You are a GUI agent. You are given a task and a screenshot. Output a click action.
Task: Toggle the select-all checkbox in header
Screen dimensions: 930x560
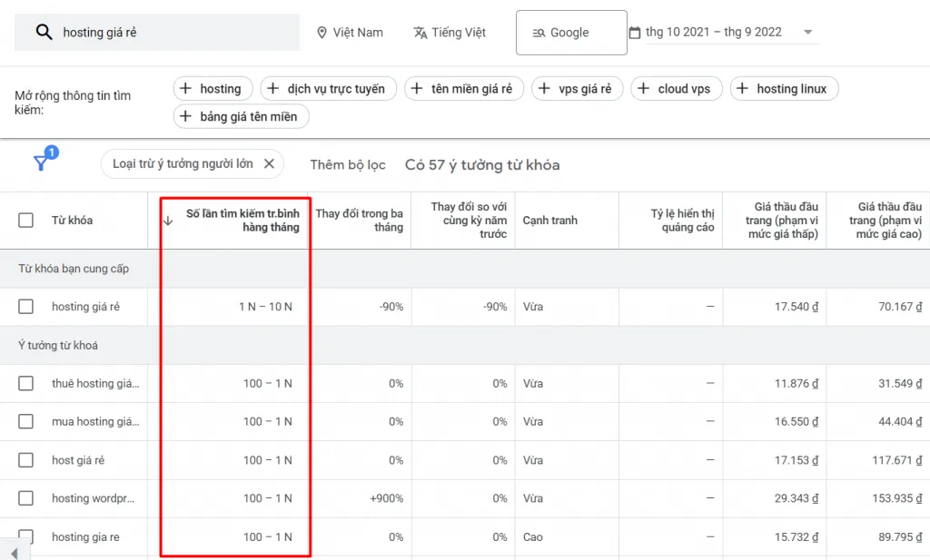point(26,221)
